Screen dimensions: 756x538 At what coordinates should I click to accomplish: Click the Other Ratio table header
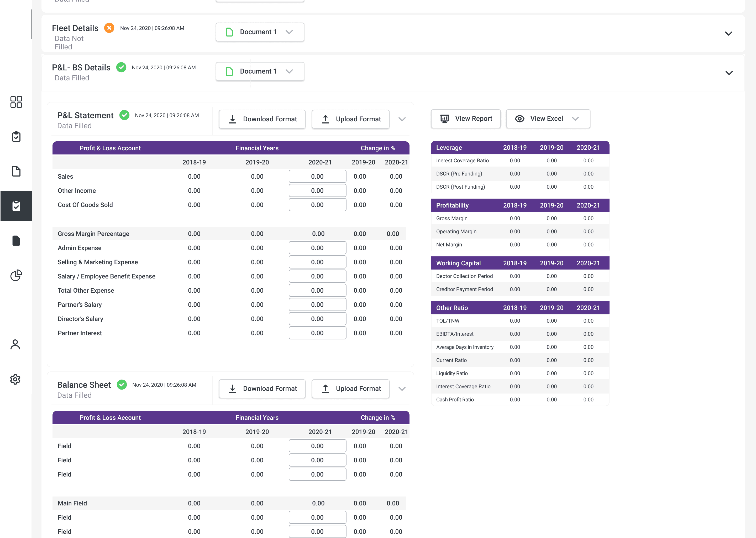click(x=520, y=308)
